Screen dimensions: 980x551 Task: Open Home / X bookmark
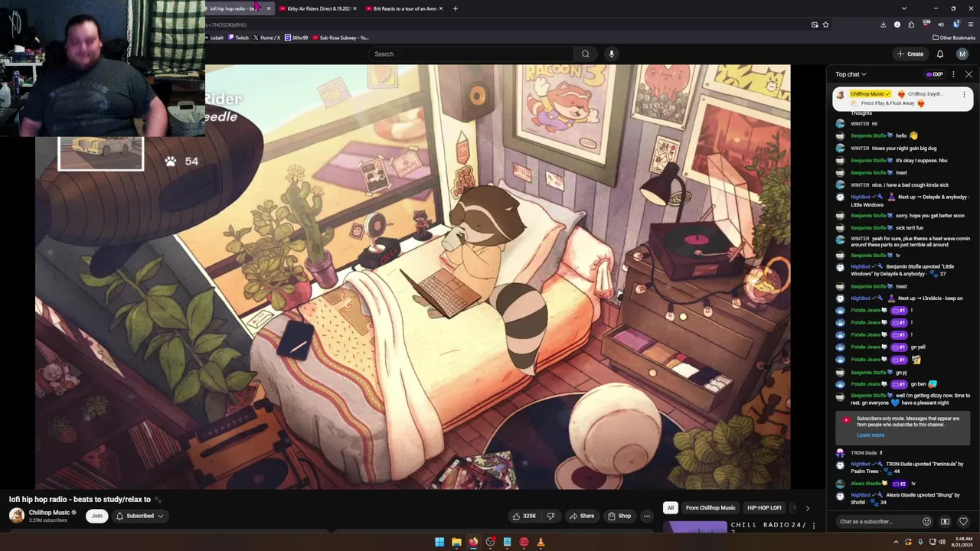pyautogui.click(x=267, y=37)
